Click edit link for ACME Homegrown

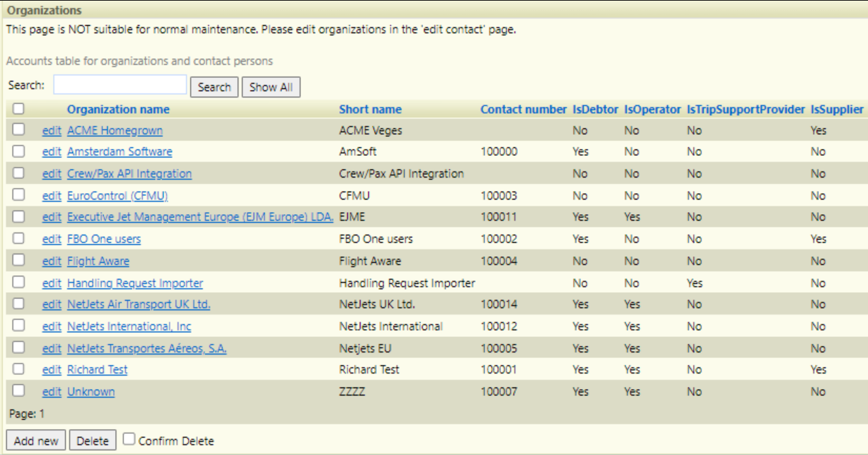[x=52, y=131]
